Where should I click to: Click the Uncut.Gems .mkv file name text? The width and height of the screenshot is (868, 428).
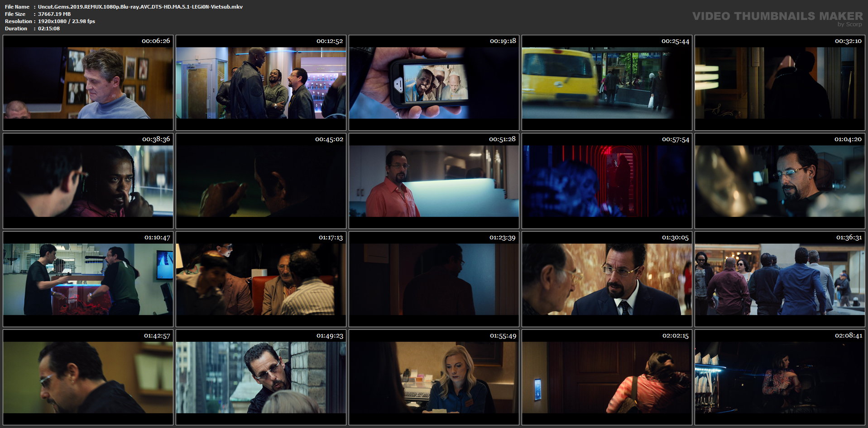[140, 7]
